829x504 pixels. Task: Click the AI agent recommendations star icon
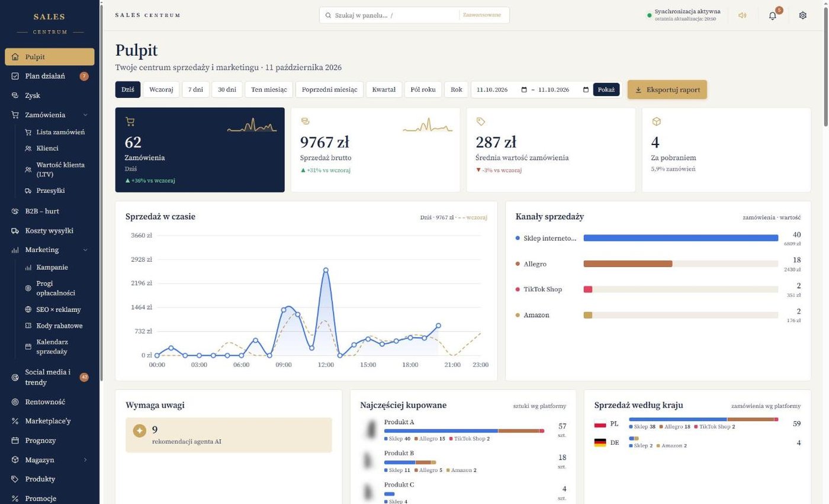coord(140,431)
